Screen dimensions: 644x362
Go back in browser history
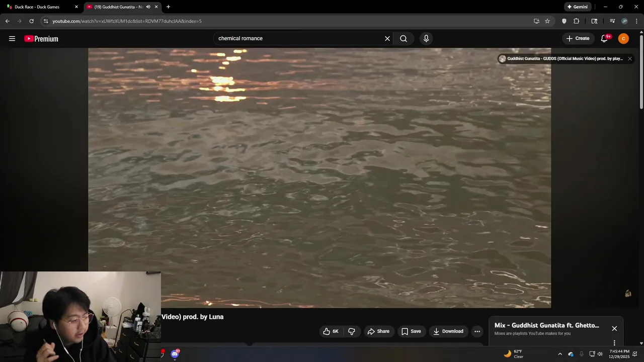[x=7, y=21]
